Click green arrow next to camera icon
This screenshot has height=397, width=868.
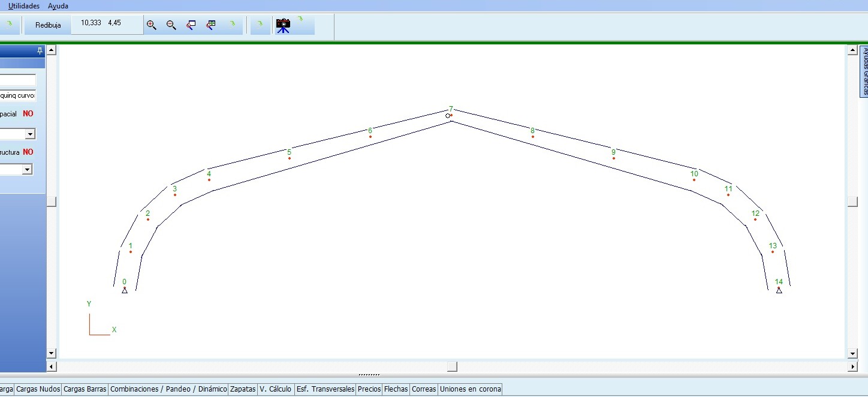pyautogui.click(x=300, y=19)
